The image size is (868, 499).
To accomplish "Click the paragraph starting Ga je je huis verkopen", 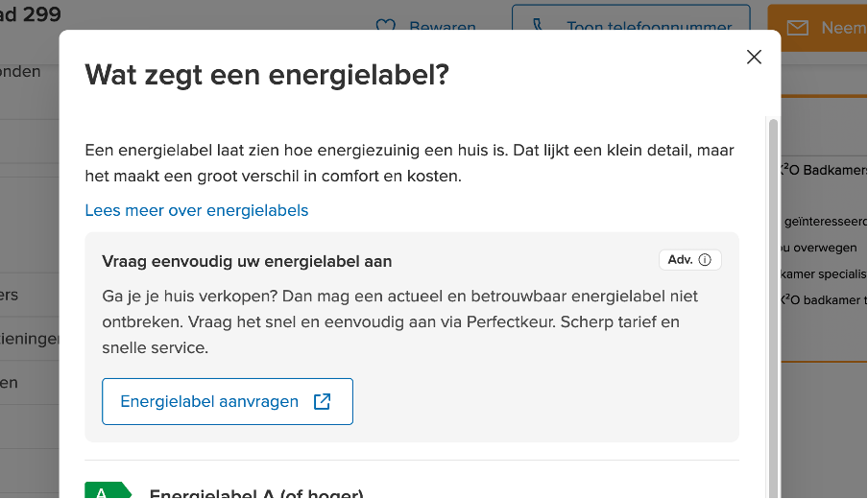I will (x=399, y=322).
